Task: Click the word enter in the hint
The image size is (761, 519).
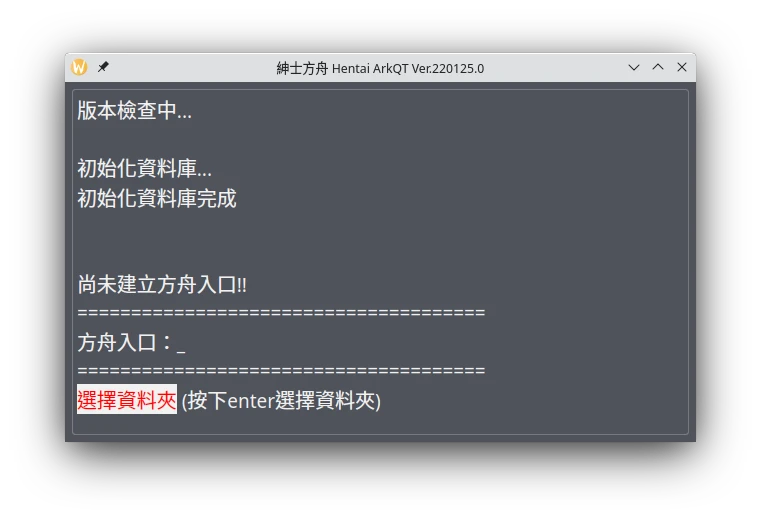Action: tap(251, 402)
